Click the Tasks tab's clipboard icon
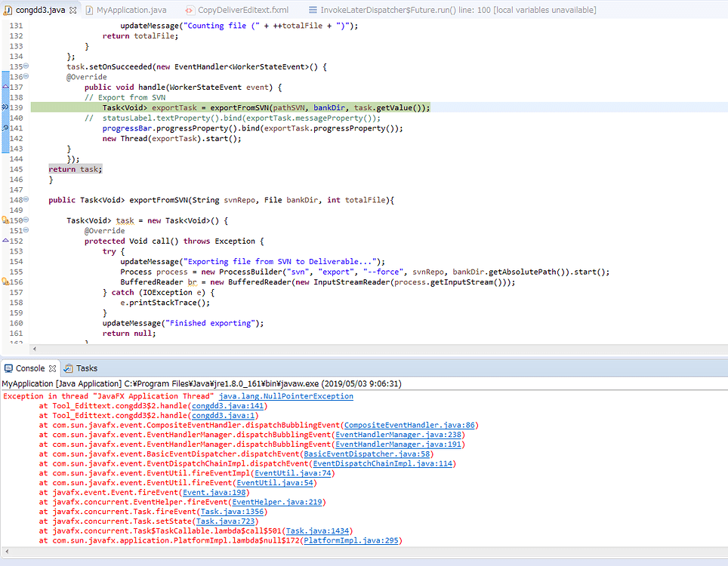 67,368
